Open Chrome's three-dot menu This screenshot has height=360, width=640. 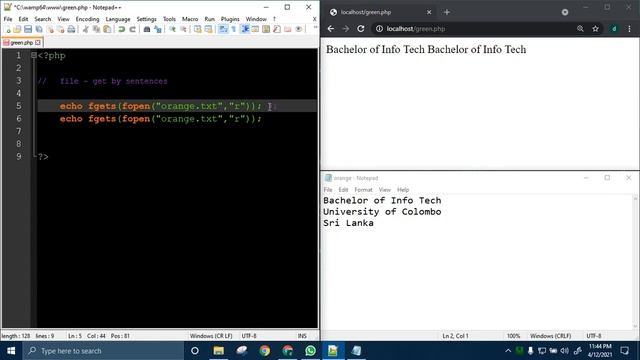[x=629, y=29]
